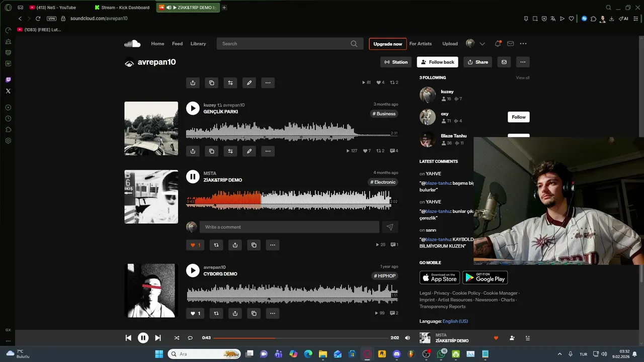This screenshot has width=644, height=362.
Task: Toggle repeat in the player bar
Action: tap(190, 338)
